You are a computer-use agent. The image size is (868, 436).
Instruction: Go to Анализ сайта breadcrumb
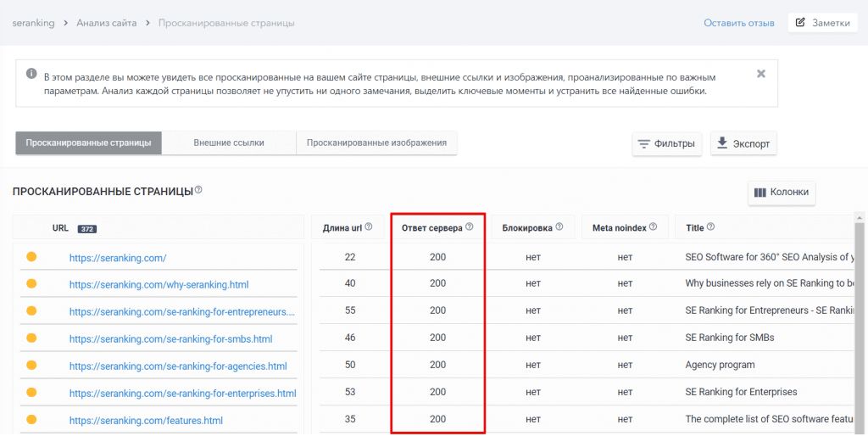point(107,23)
